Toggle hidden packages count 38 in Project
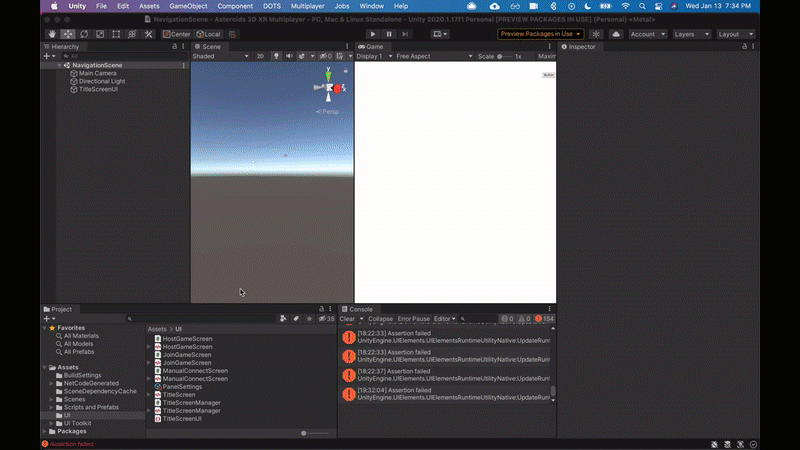Viewport: 800px width, 450px height. point(327,319)
